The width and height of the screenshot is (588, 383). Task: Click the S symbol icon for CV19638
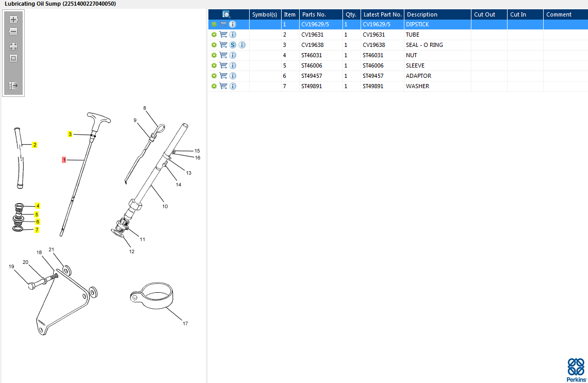233,45
